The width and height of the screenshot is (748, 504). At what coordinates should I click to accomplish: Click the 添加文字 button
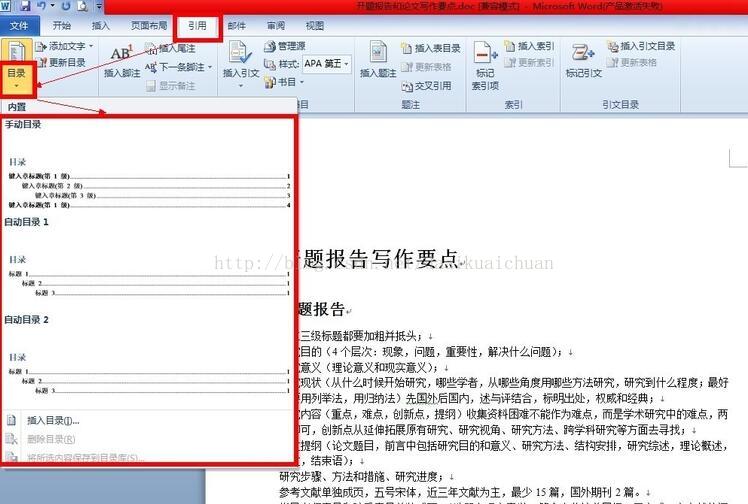coord(64,46)
